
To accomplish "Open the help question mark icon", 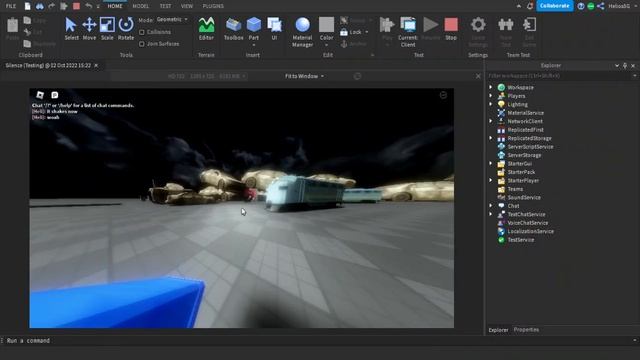I will point(581,6).
